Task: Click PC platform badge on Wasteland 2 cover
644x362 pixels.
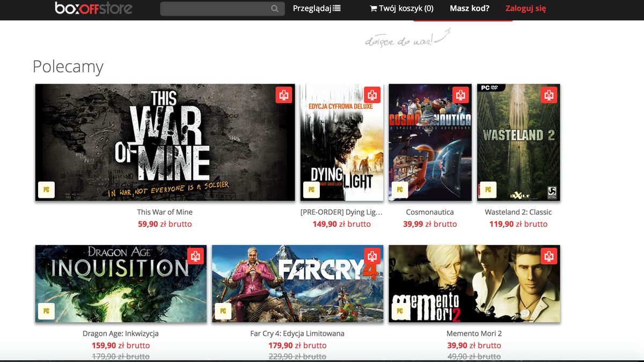Action: click(488, 190)
